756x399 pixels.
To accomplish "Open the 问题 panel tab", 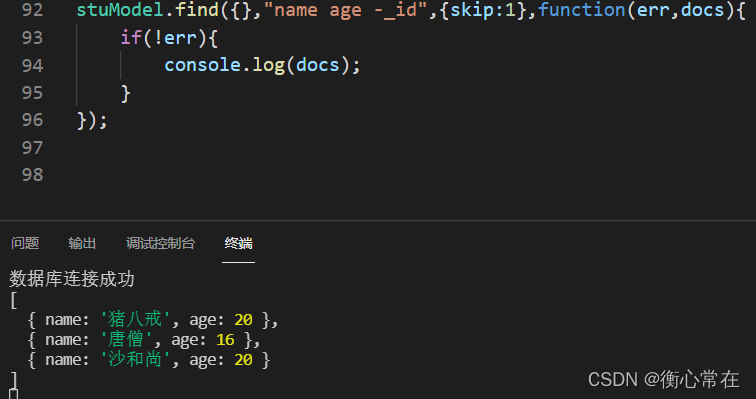I will tap(25, 243).
